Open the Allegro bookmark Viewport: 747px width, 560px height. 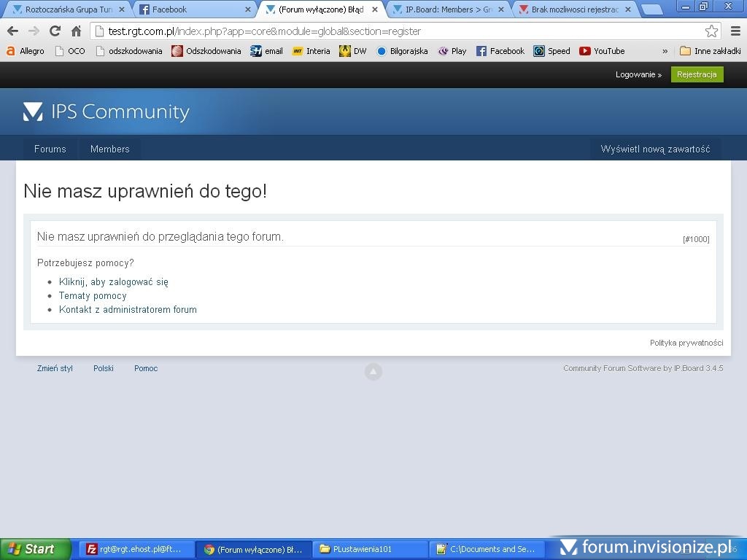tap(26, 51)
